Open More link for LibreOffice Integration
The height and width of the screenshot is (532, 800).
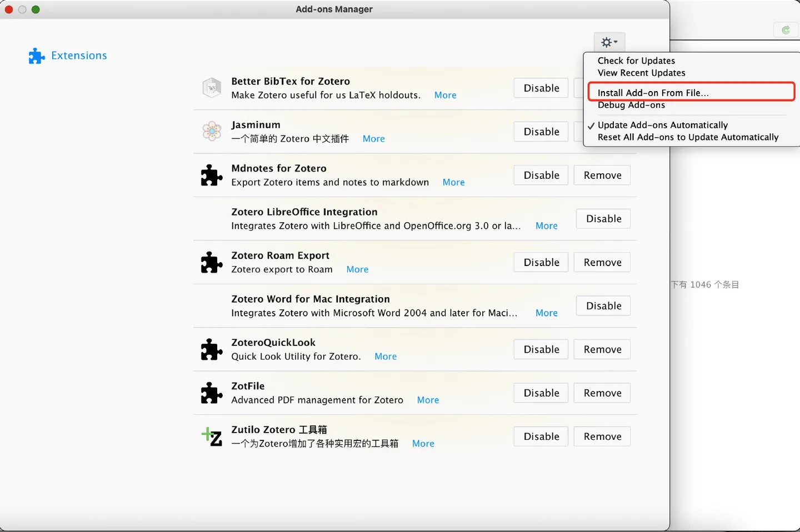point(546,226)
